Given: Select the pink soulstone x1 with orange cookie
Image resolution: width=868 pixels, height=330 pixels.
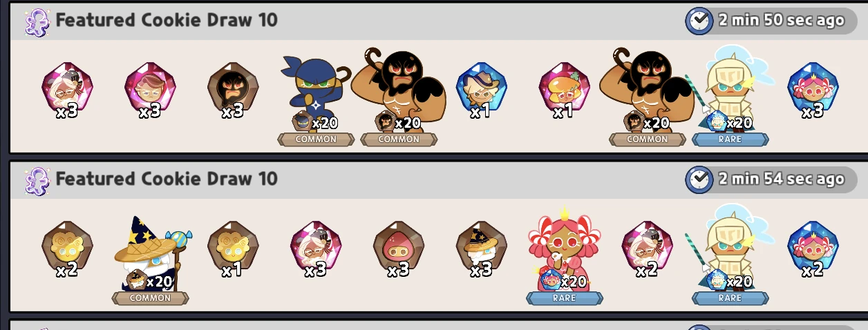Looking at the screenshot, I should pos(565,90).
